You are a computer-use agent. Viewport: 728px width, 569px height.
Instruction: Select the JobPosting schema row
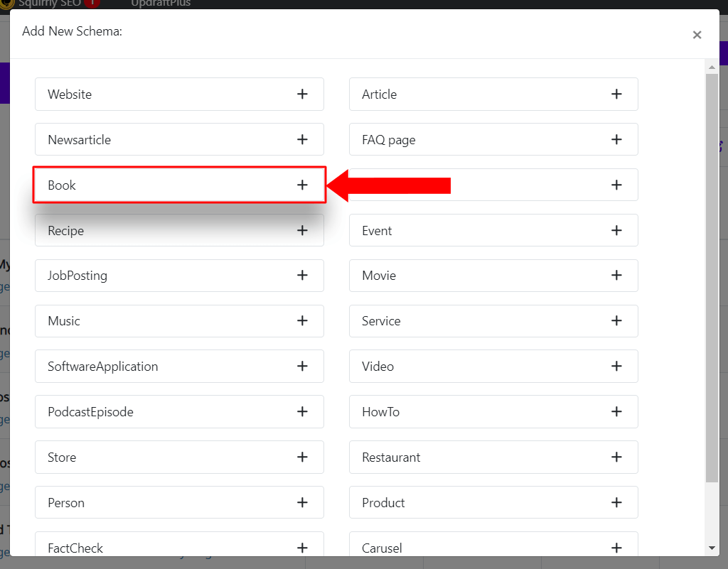click(x=179, y=276)
